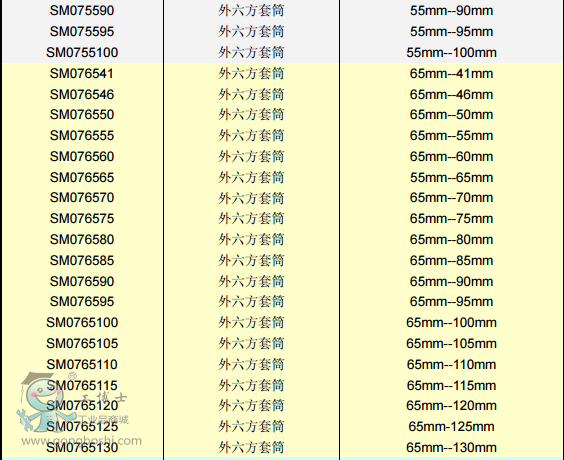Select the 65mm--46mm specification cell

[451, 95]
